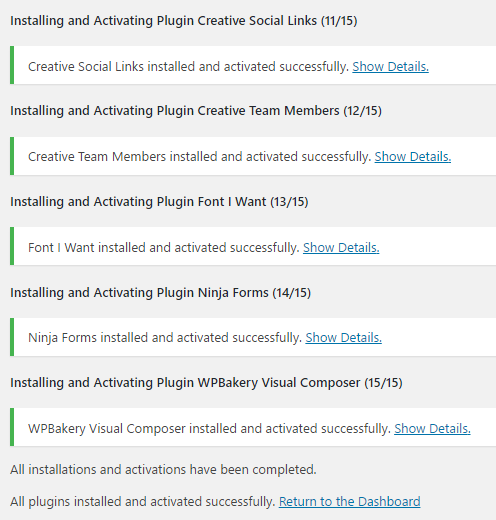Image resolution: width=496 pixels, height=520 pixels.
Task: Click the Font I Want success message text
Action: (x=164, y=248)
